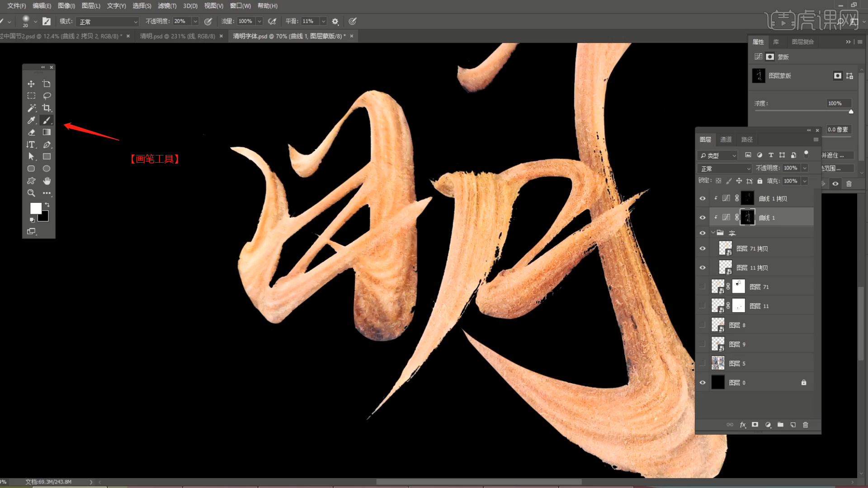Collapse the 字 layer group
This screenshot has height=488, width=868.
pos(713,233)
